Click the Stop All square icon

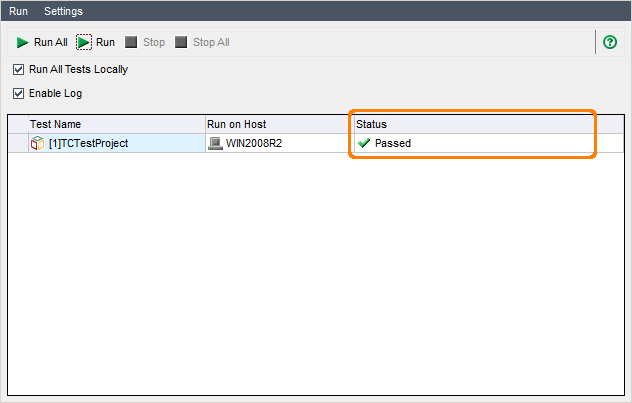[x=181, y=43]
